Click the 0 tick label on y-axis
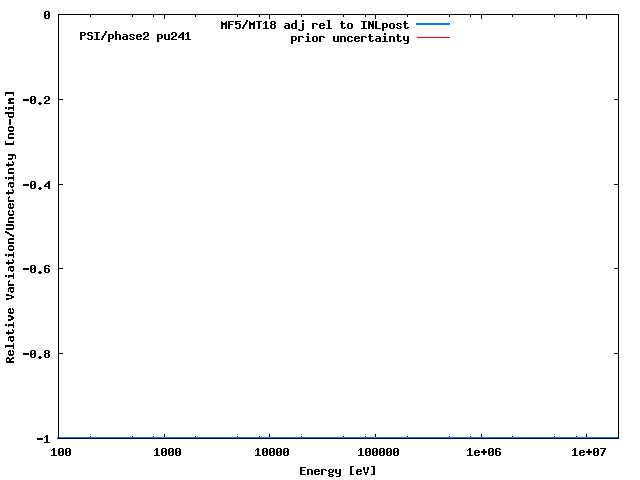 click(x=47, y=16)
